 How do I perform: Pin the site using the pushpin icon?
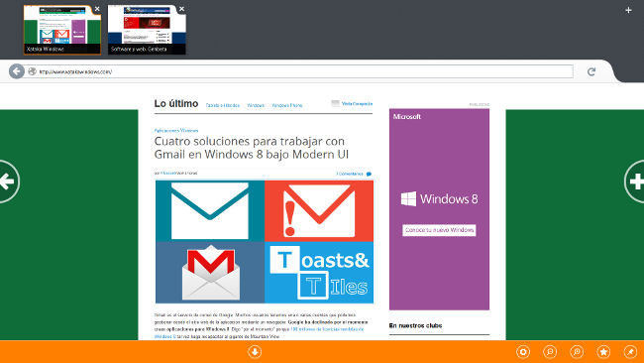(630, 352)
